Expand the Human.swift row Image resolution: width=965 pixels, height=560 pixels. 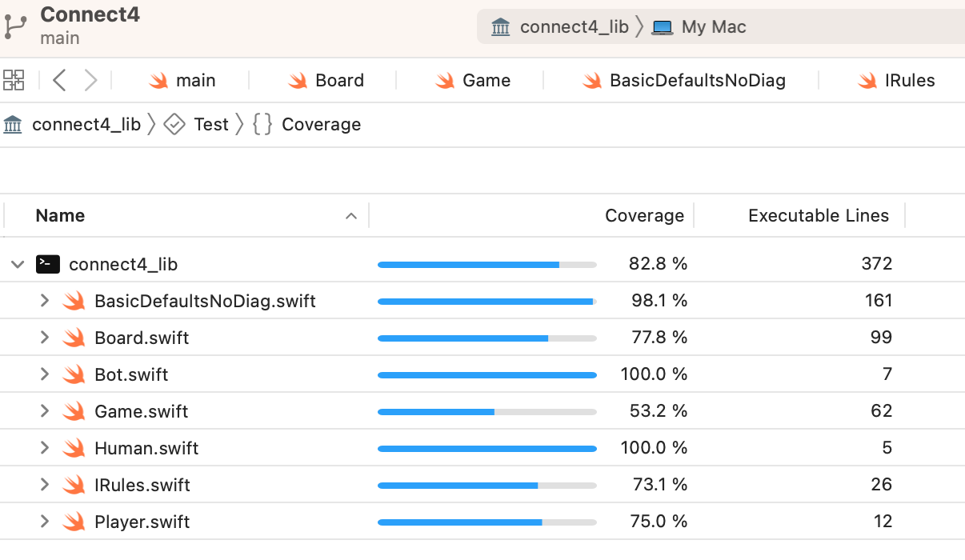click(x=45, y=448)
